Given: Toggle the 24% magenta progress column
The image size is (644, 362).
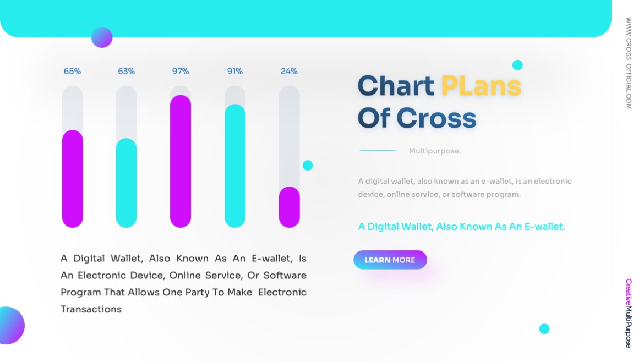Looking at the screenshot, I should pos(290,207).
